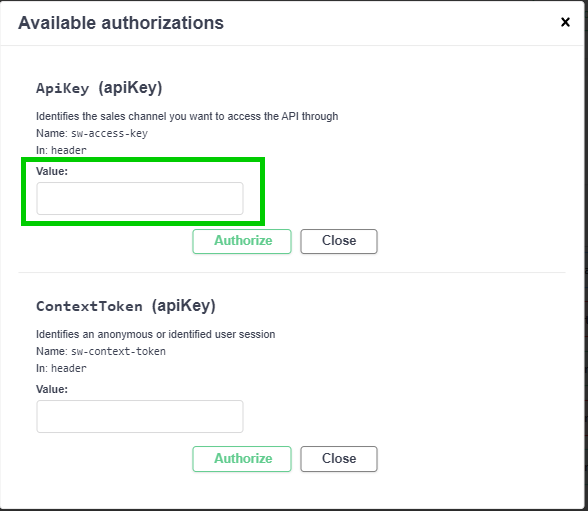The height and width of the screenshot is (511, 588).
Task: Click the sales channel description text
Action: click(187, 116)
